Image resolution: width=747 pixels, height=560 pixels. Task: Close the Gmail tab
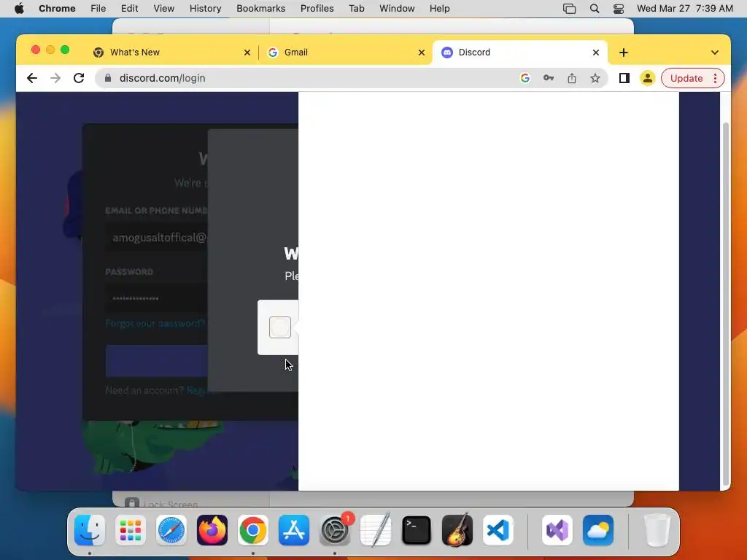(422, 52)
